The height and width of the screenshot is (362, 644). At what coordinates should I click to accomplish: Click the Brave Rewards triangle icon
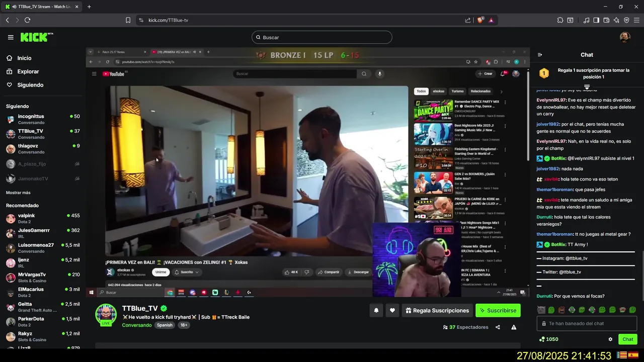[491, 20]
